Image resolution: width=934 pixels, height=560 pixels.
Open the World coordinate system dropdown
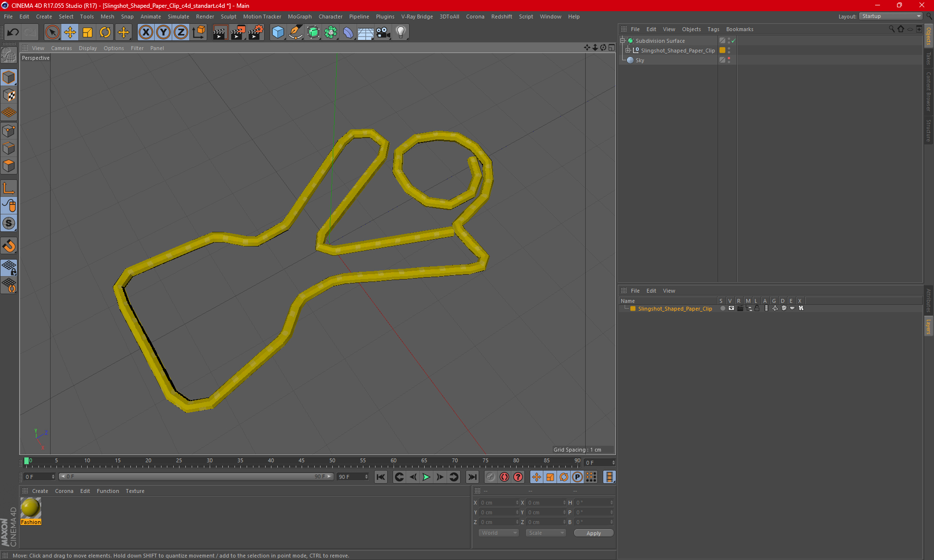[499, 533]
